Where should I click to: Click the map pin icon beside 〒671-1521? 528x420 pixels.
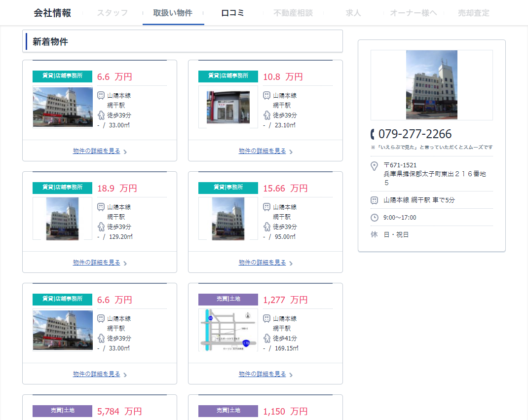tap(374, 166)
